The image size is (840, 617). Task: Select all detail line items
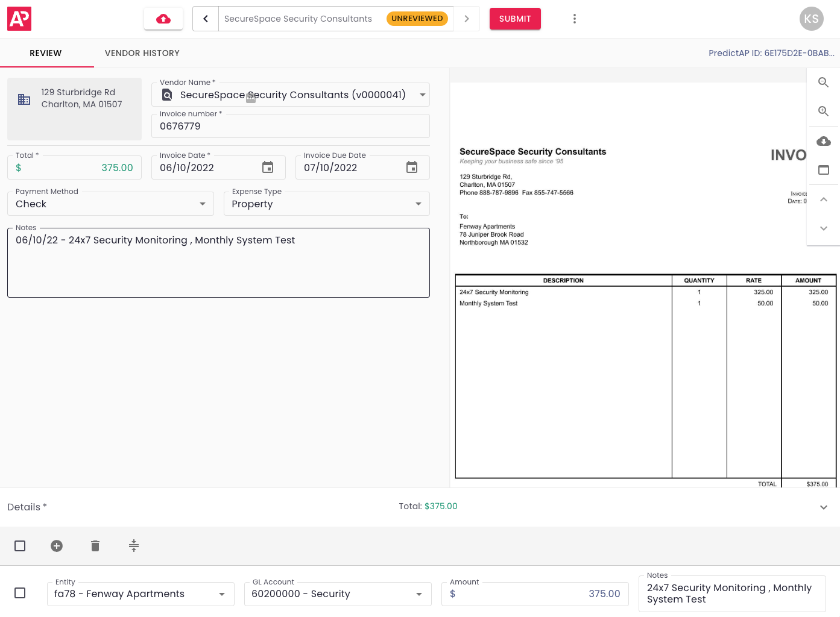pyautogui.click(x=20, y=546)
